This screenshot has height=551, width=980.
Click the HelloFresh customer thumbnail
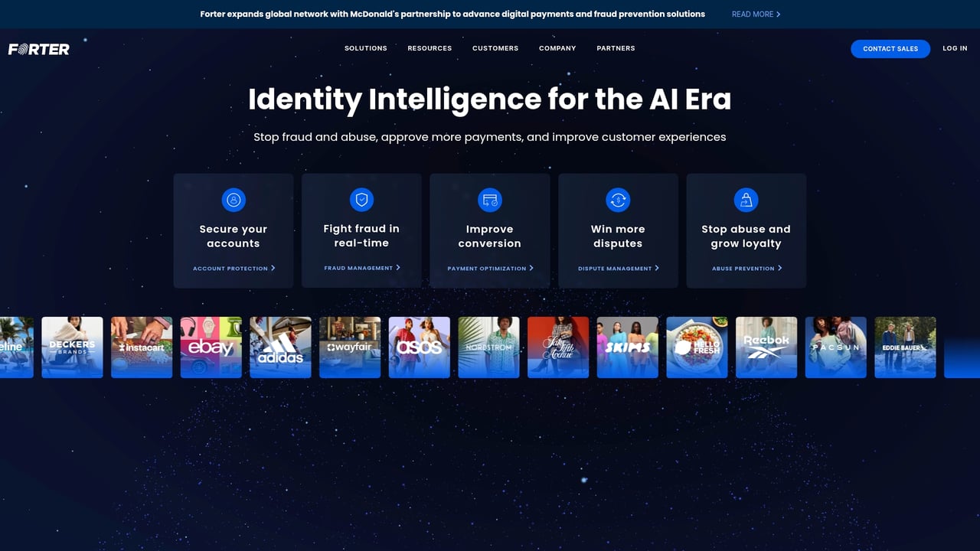click(697, 347)
